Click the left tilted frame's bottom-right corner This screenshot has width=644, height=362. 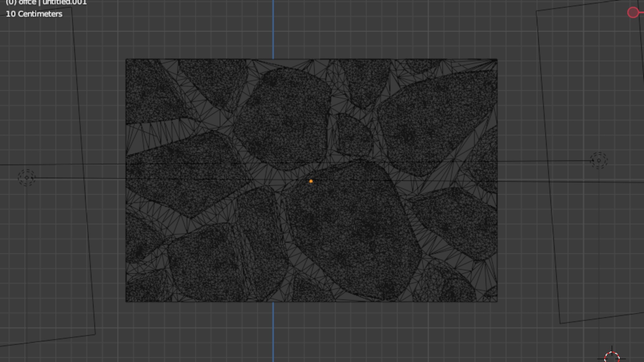pyautogui.click(x=95, y=334)
